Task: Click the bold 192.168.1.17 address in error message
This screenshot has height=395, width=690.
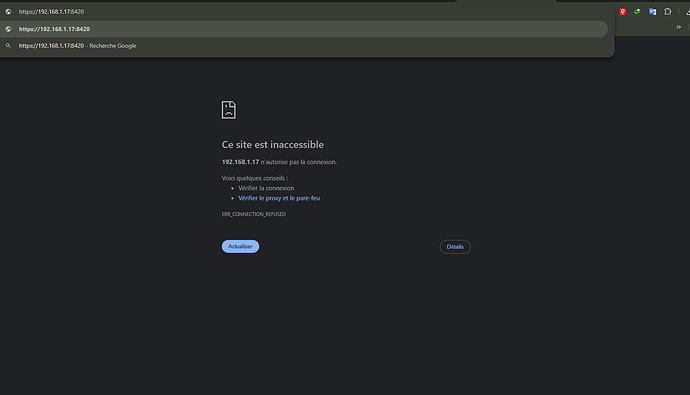Action: click(x=240, y=162)
